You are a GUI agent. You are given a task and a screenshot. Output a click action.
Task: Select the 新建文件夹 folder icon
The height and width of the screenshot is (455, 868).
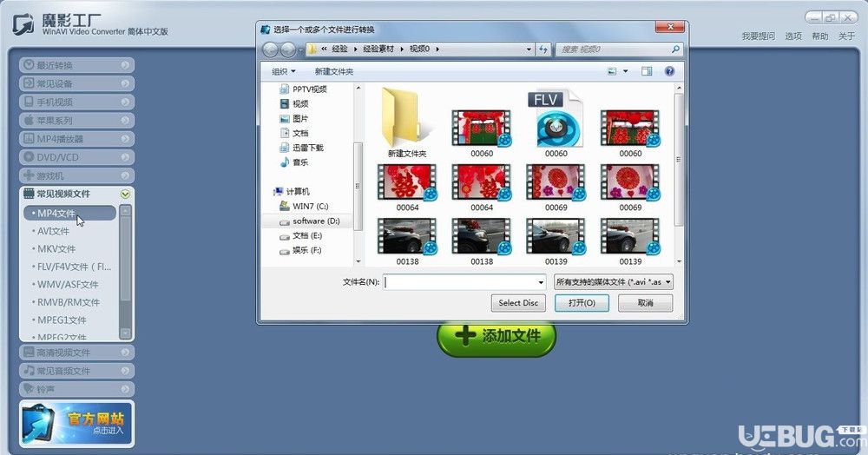[407, 123]
